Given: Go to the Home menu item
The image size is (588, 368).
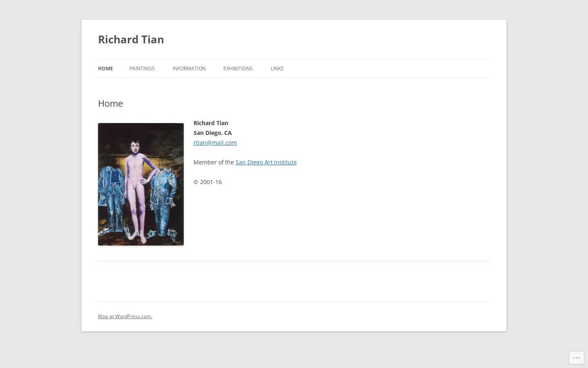Looking at the screenshot, I should coord(105,68).
